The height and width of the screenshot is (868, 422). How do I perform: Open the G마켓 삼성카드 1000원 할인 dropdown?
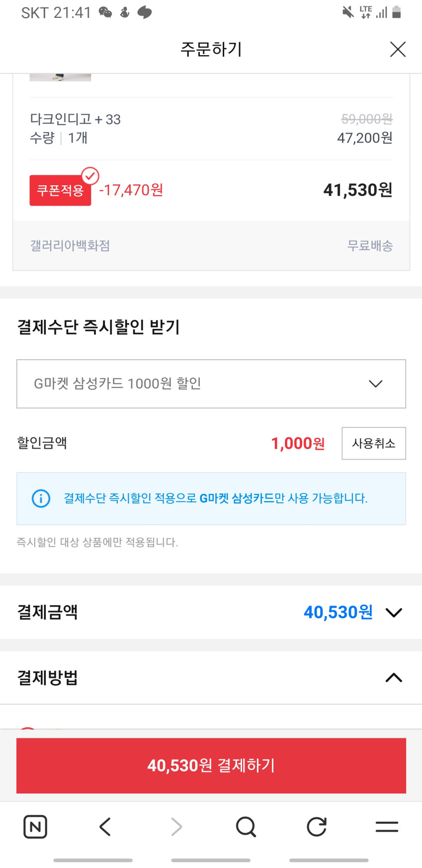(211, 384)
